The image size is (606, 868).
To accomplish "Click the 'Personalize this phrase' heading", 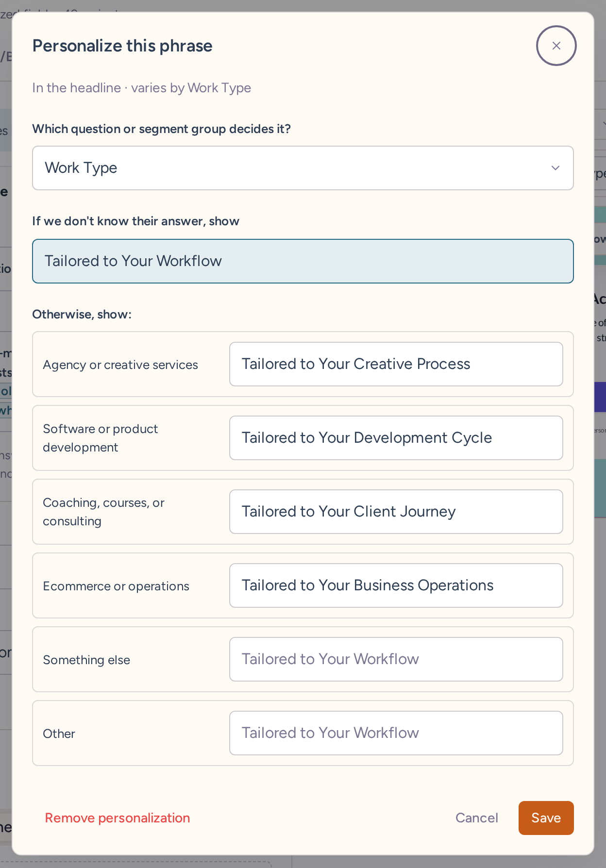I will pos(122,46).
